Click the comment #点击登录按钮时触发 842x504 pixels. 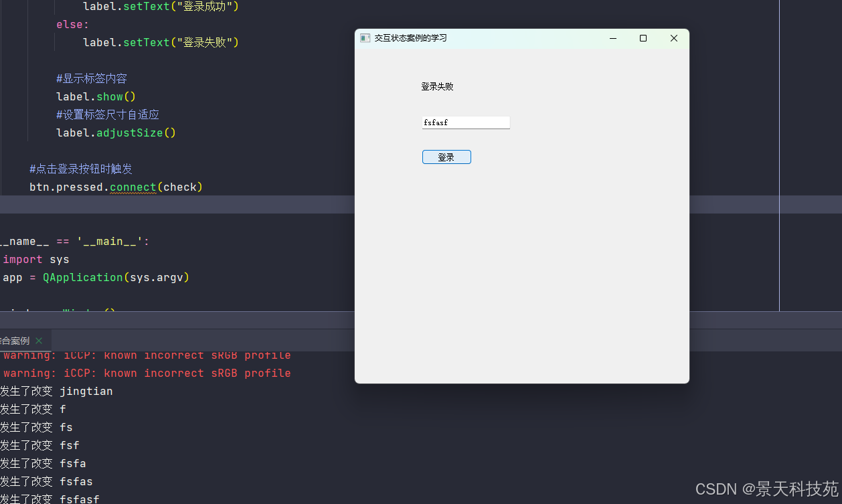coord(81,169)
